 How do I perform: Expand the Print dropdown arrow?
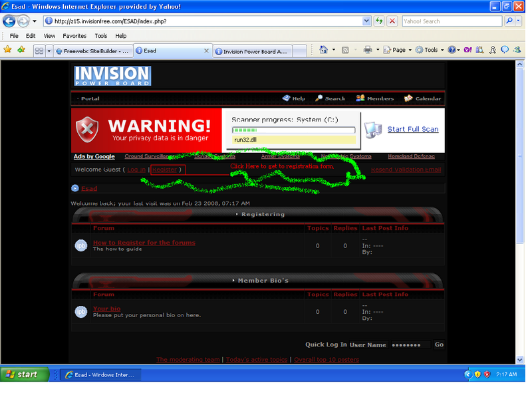coord(378,50)
